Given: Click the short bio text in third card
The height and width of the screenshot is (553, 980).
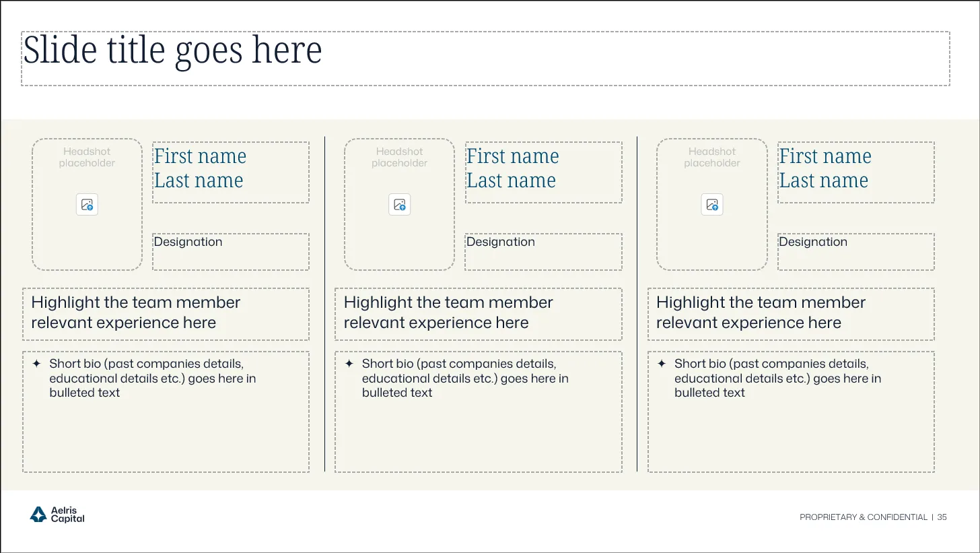Looking at the screenshot, I should pos(777,379).
